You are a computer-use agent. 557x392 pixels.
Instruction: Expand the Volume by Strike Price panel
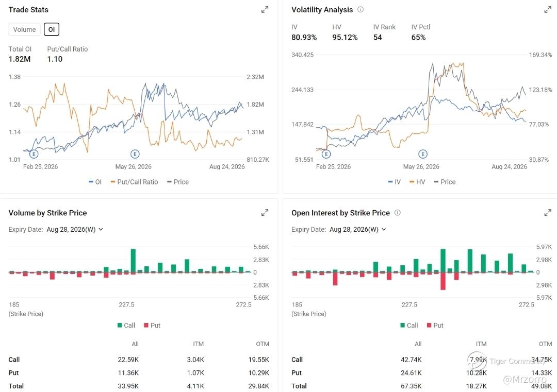click(265, 213)
